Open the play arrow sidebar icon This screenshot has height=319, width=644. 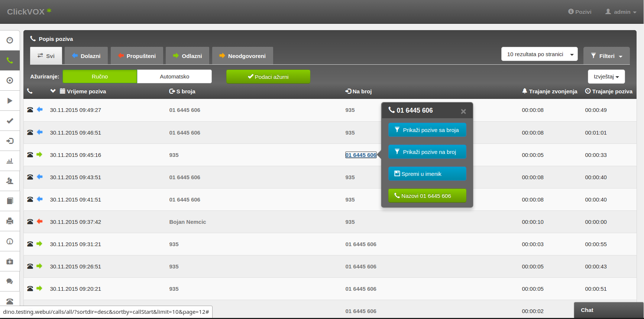(10, 101)
